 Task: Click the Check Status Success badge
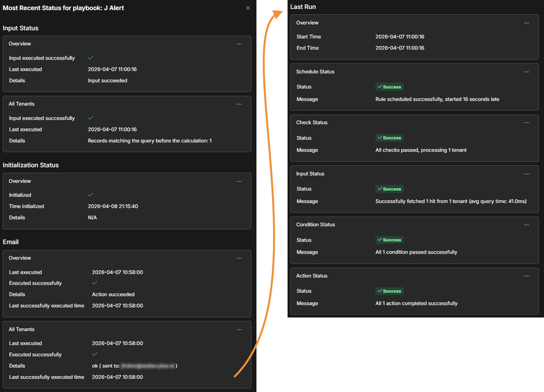(389, 138)
